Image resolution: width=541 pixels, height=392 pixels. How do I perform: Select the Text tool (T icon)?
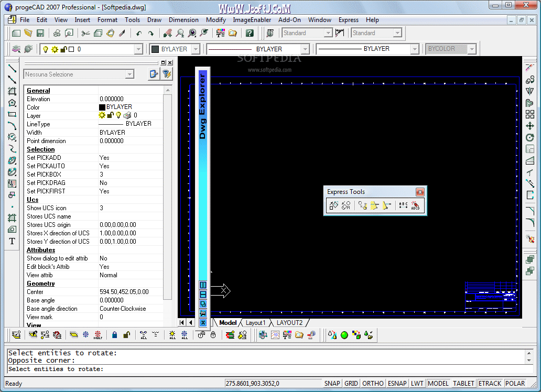coord(12,241)
